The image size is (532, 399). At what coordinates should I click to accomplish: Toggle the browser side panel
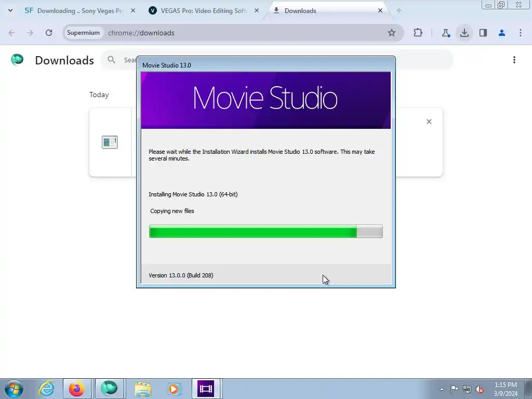click(x=483, y=33)
